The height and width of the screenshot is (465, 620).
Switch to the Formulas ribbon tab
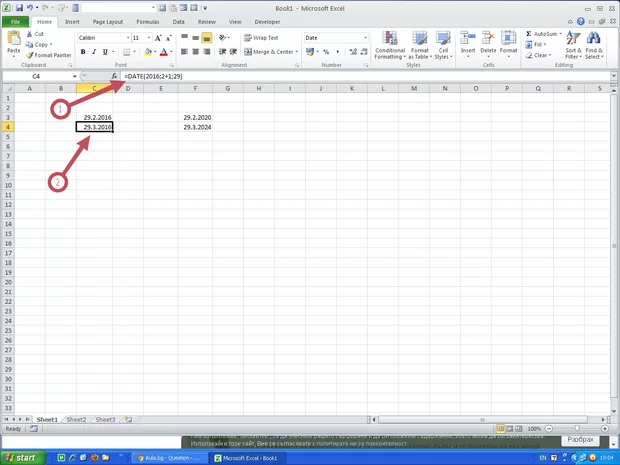coord(147,20)
